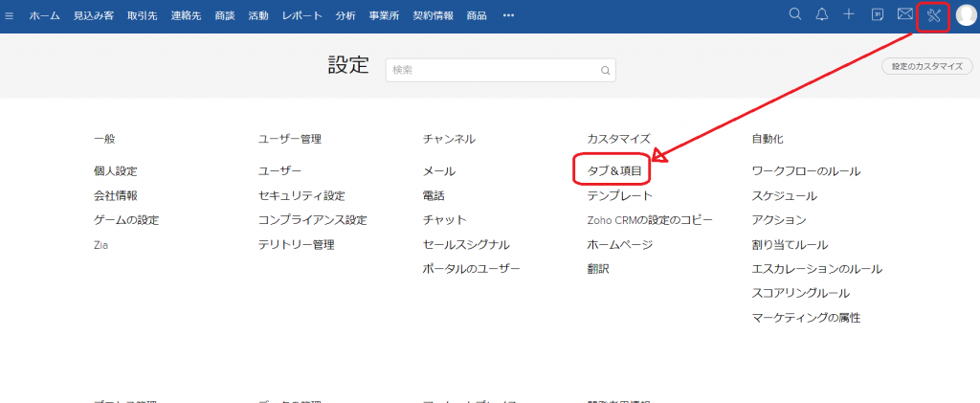
Task: Open テリトリー管理 link
Action: 297,245
